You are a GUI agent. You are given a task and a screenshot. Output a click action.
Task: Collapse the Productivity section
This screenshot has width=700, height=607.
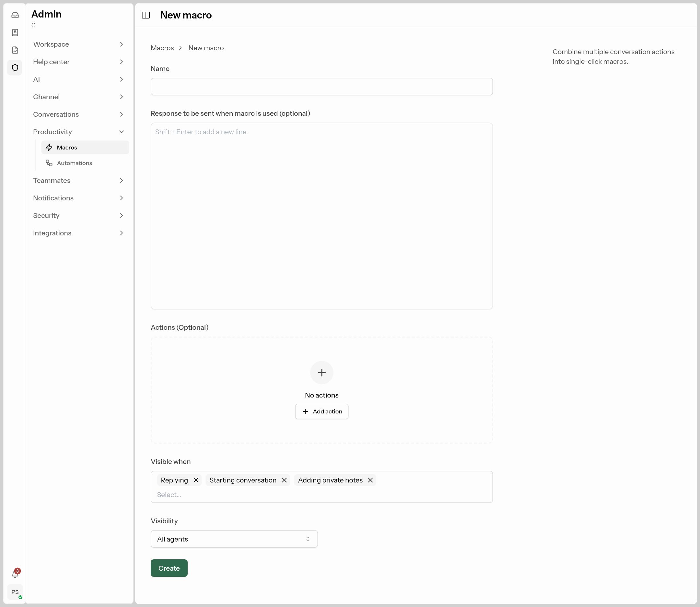click(79, 132)
